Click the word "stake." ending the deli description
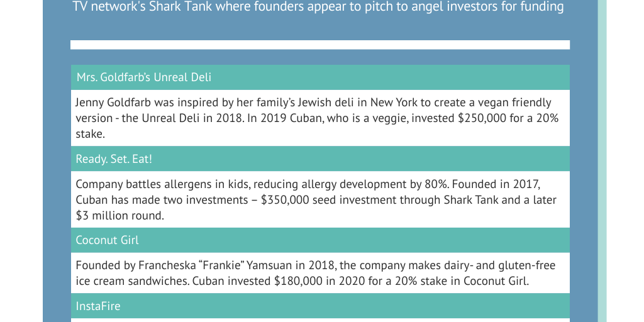 [x=90, y=134]
